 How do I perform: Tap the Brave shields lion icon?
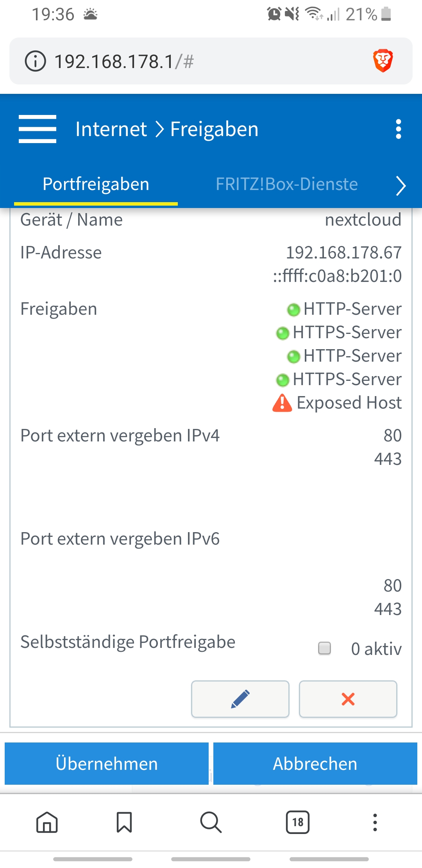(383, 61)
